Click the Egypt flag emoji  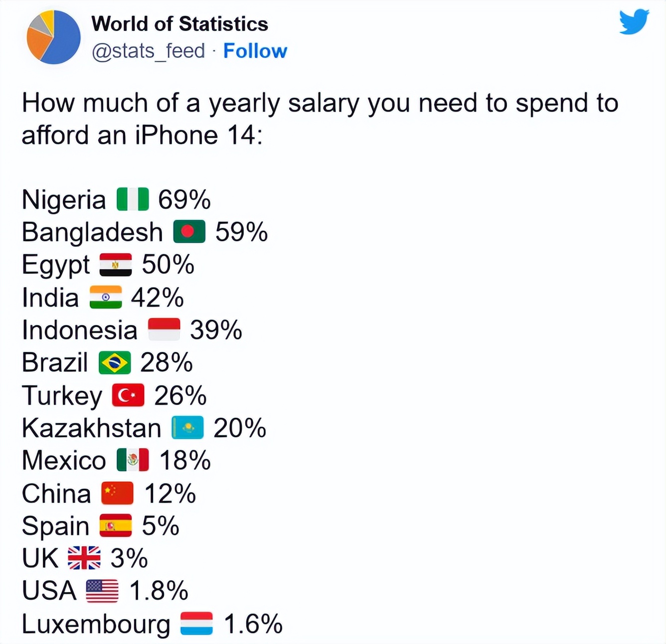[115, 264]
